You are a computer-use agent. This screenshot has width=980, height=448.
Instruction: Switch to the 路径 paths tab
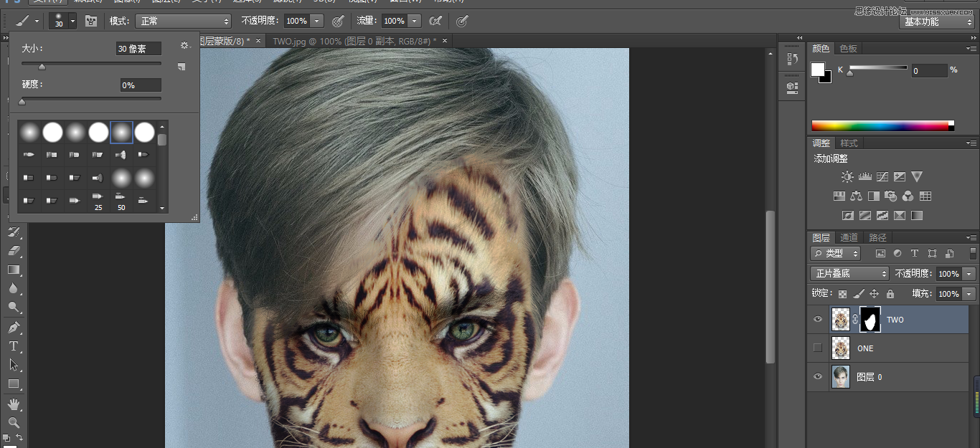coord(877,237)
